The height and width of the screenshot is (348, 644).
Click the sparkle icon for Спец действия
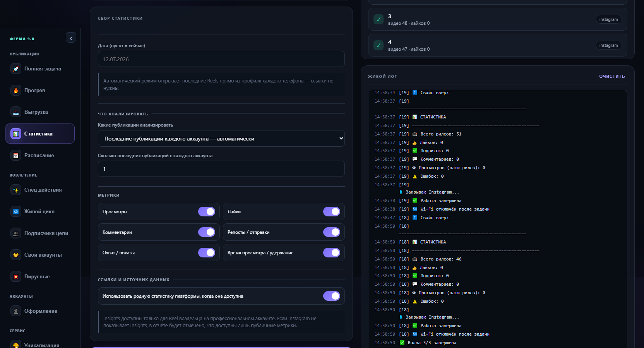click(x=16, y=190)
